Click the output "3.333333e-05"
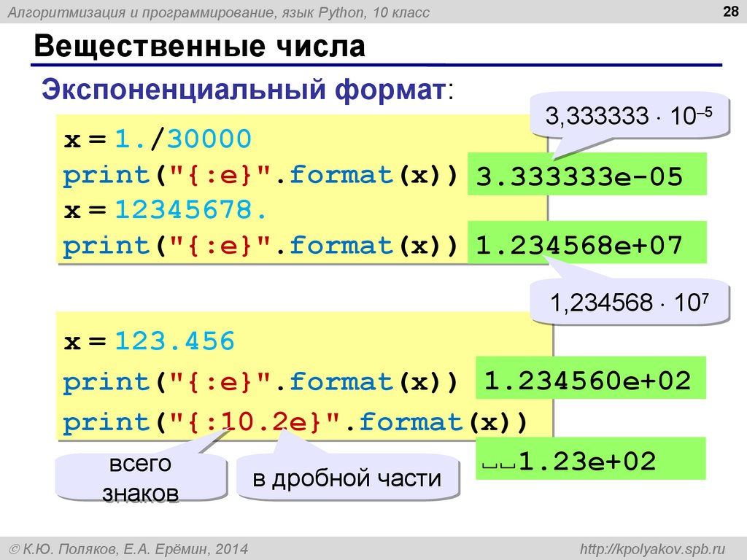The width and height of the screenshot is (747, 560). point(587,174)
